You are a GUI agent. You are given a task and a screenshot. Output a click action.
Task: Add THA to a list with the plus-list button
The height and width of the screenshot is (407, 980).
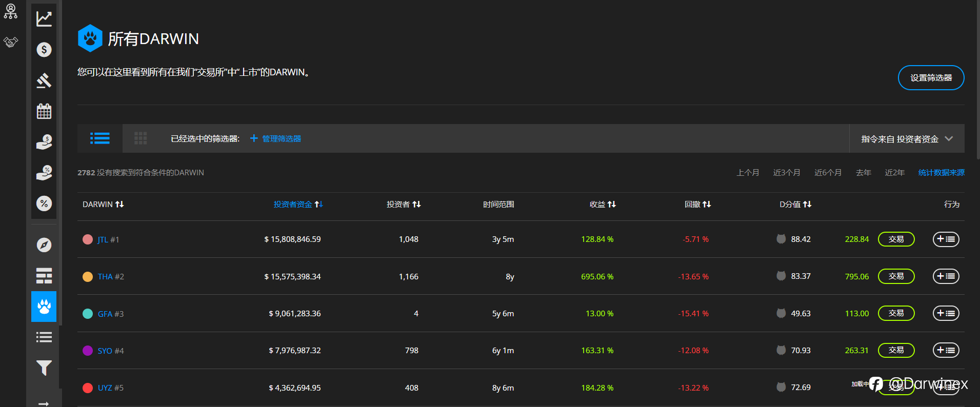click(946, 276)
